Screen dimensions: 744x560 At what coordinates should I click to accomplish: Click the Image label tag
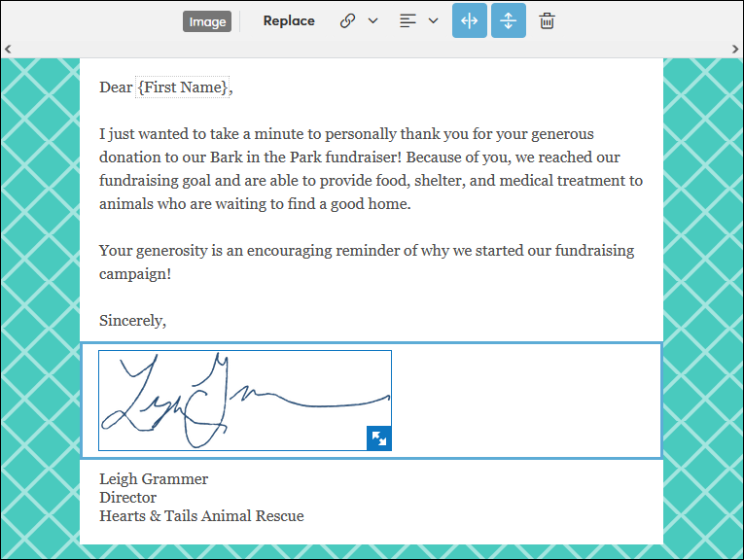(x=207, y=21)
